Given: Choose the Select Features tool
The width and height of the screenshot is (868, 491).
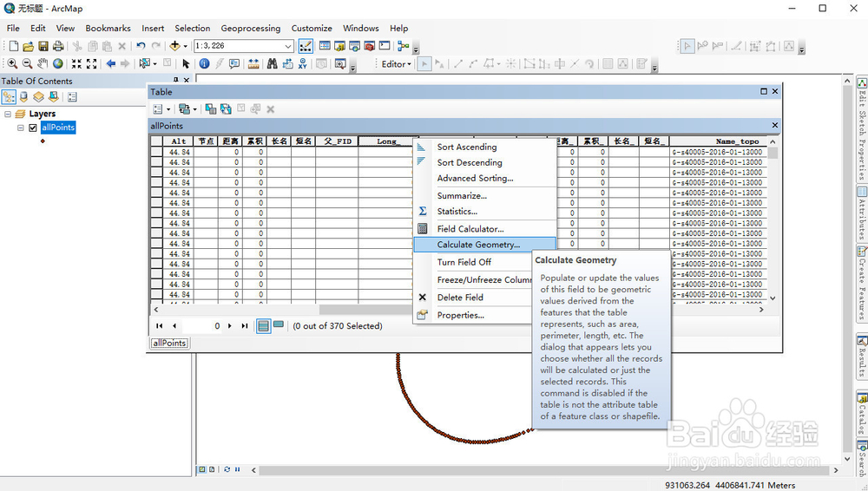Looking at the screenshot, I should [x=144, y=63].
